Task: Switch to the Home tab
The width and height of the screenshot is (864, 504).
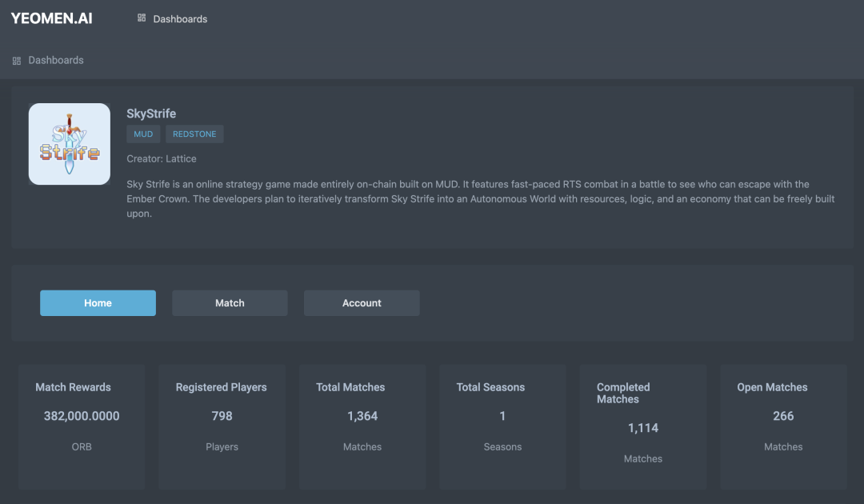Action: pos(98,303)
